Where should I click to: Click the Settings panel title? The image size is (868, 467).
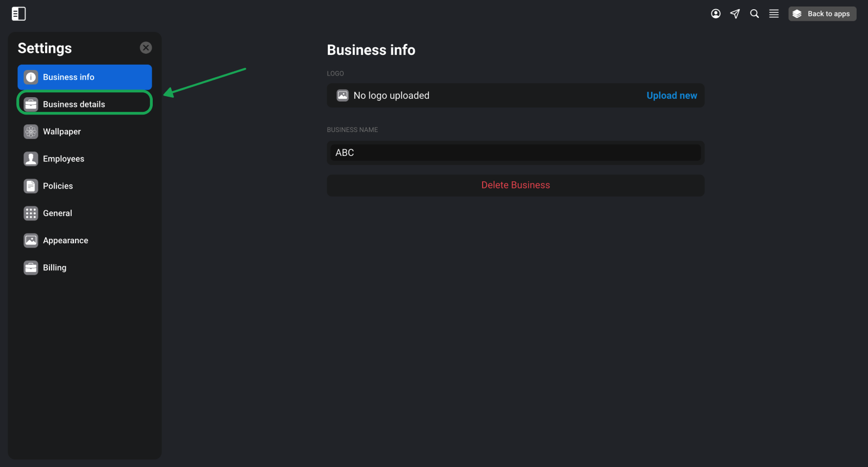pos(45,48)
